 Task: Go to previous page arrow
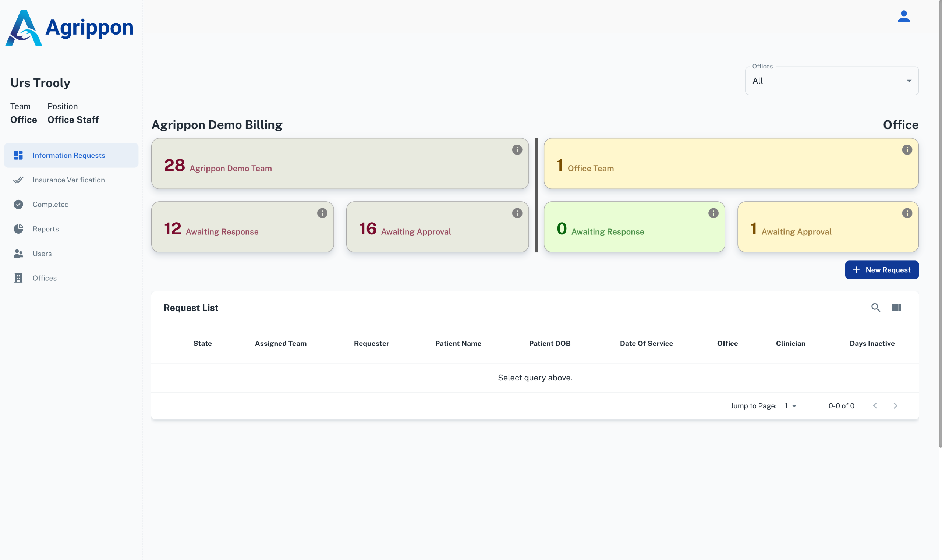(875, 406)
